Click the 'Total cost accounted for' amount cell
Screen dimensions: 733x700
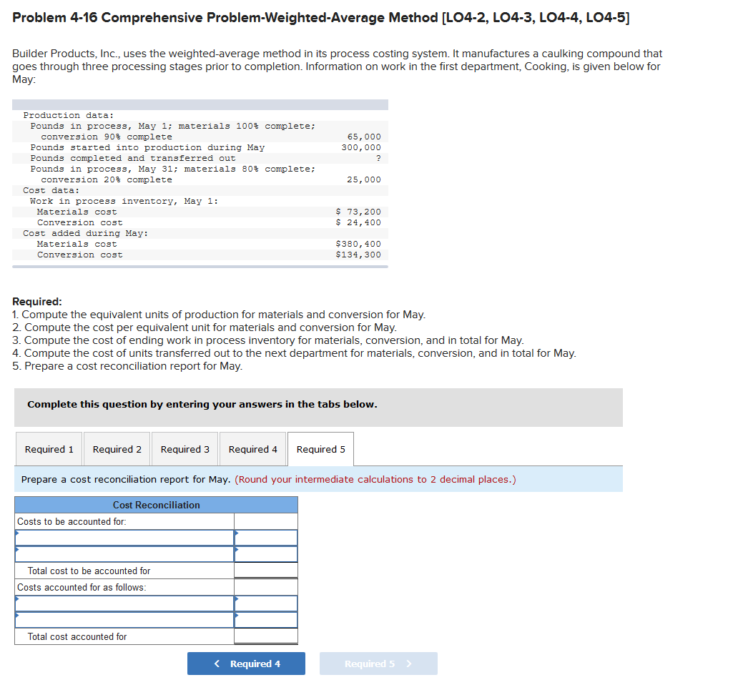coord(265,636)
